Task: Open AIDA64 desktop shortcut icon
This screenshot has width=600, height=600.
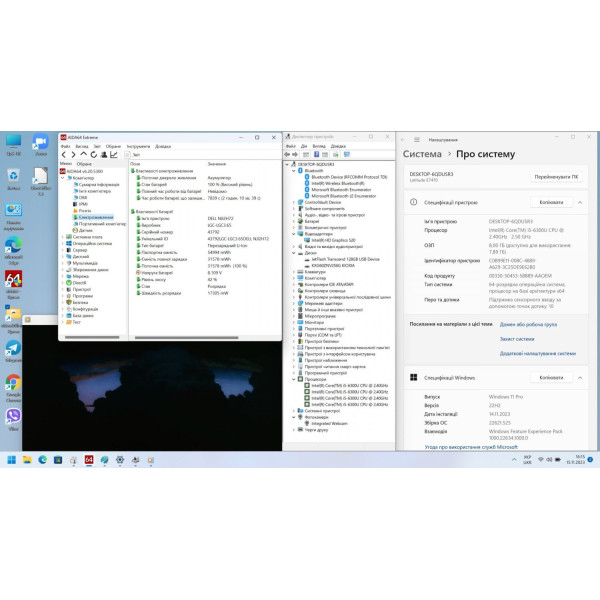Action: [13, 284]
